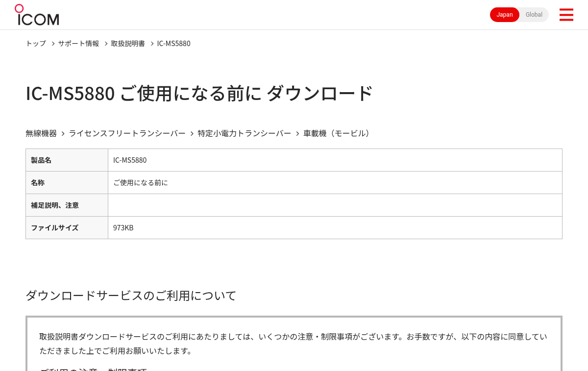This screenshot has height=371, width=588.
Task: Click the 取扱説明書ダウンロードサービス notice paragraph
Action: pyautogui.click(x=293, y=344)
